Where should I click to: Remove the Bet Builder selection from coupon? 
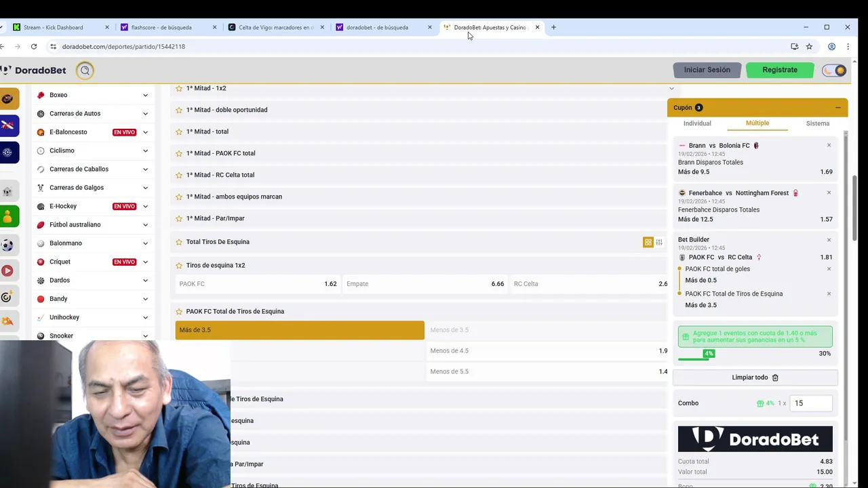click(829, 240)
